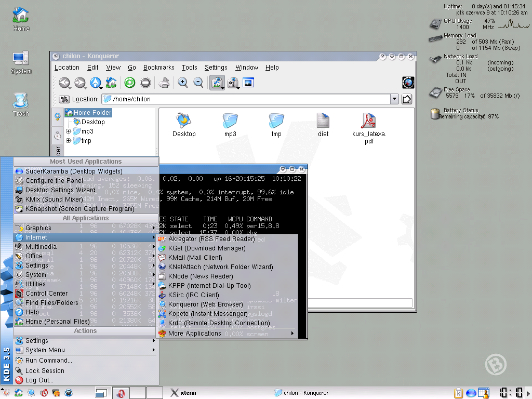Go to the home directory via toolbar icon

tap(111, 83)
